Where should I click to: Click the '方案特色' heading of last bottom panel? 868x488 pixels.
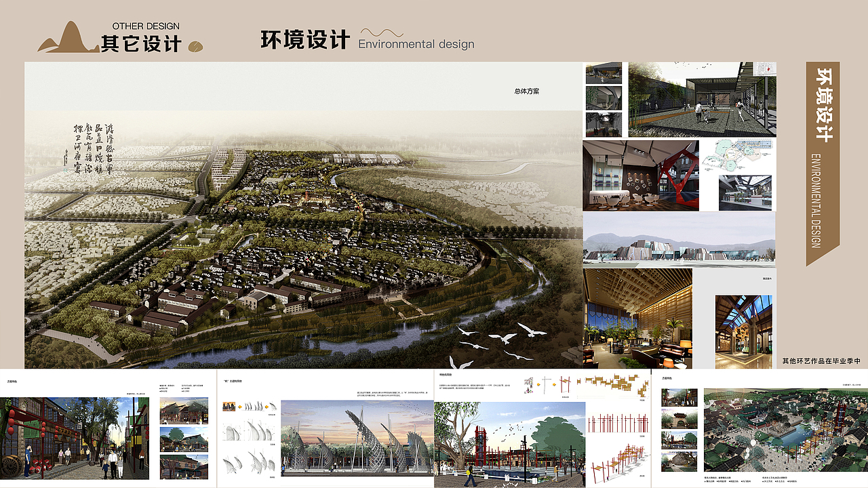click(667, 378)
